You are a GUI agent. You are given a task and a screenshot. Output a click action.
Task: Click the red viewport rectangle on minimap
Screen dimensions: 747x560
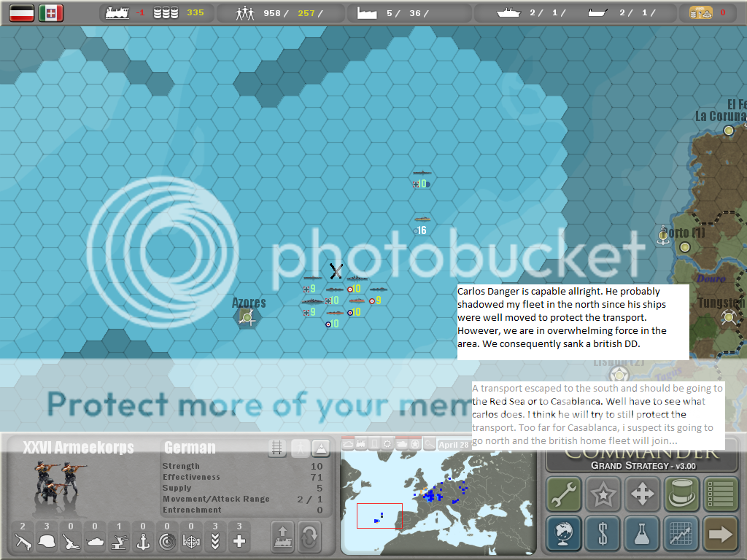(379, 516)
